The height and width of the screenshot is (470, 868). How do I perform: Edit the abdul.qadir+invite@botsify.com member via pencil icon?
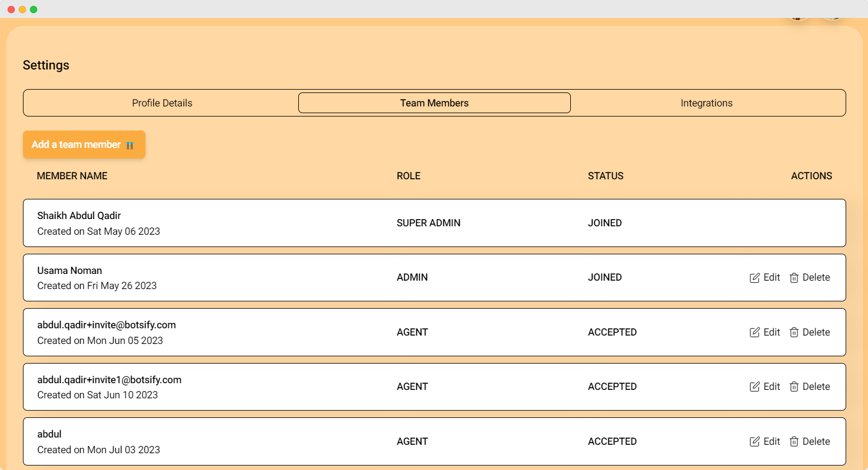(754, 332)
